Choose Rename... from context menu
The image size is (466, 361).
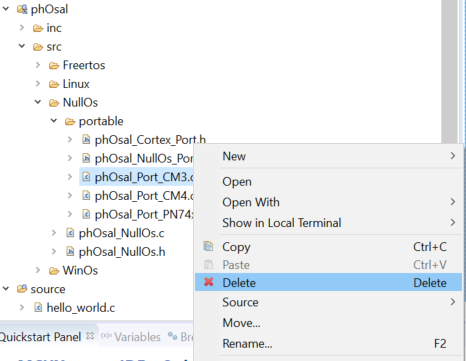coord(328,343)
